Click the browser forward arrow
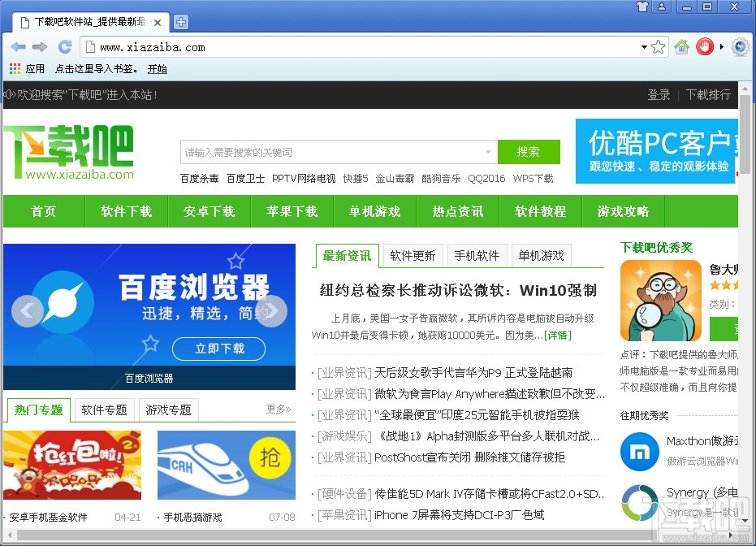 point(40,47)
